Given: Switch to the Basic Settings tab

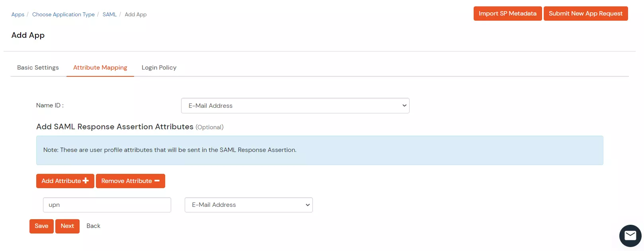Looking at the screenshot, I should point(38,68).
